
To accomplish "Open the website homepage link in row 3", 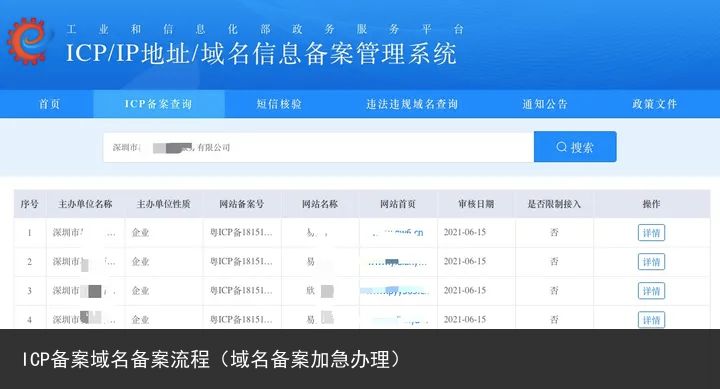I will point(395,291).
